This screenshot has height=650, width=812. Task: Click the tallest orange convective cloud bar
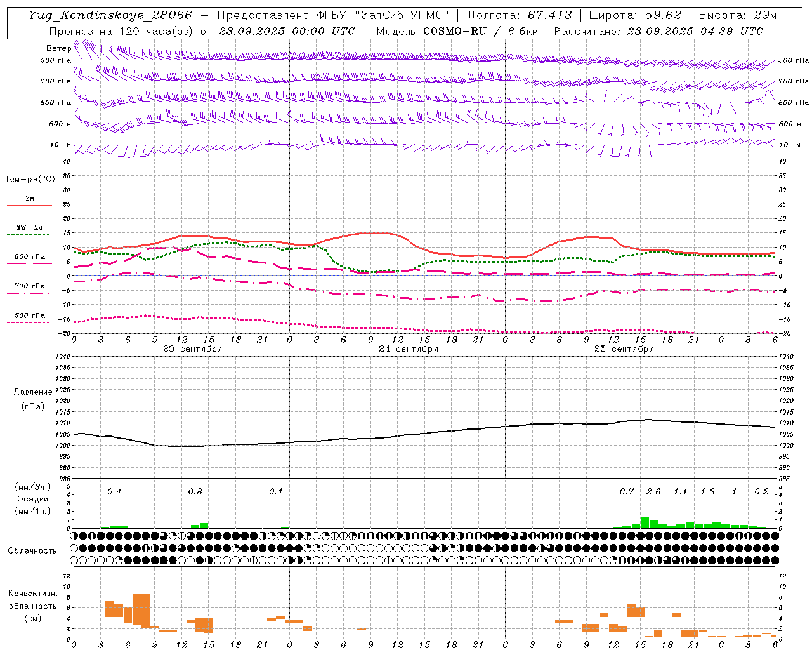pyautogui.click(x=146, y=611)
